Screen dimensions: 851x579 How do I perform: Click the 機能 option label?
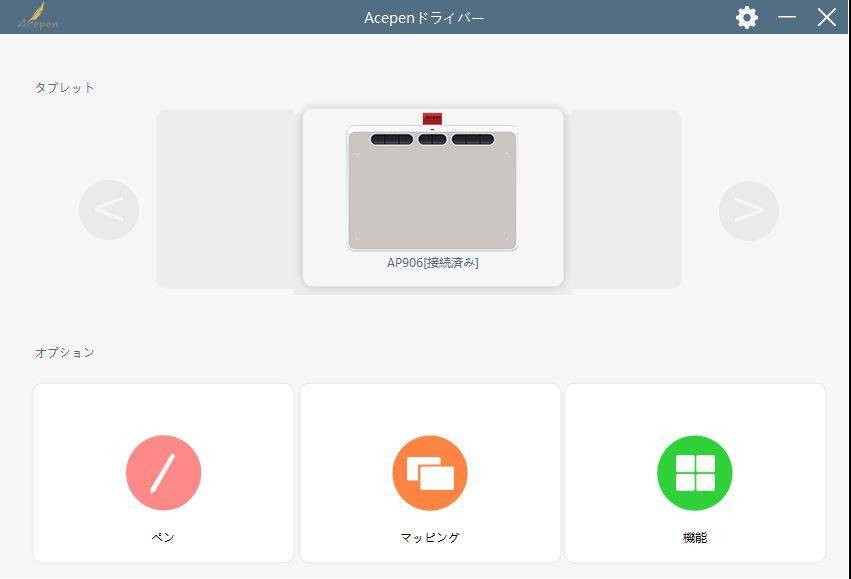coord(695,537)
